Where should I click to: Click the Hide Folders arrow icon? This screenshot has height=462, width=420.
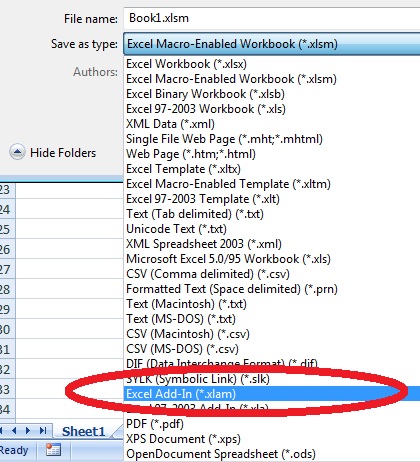(x=17, y=152)
